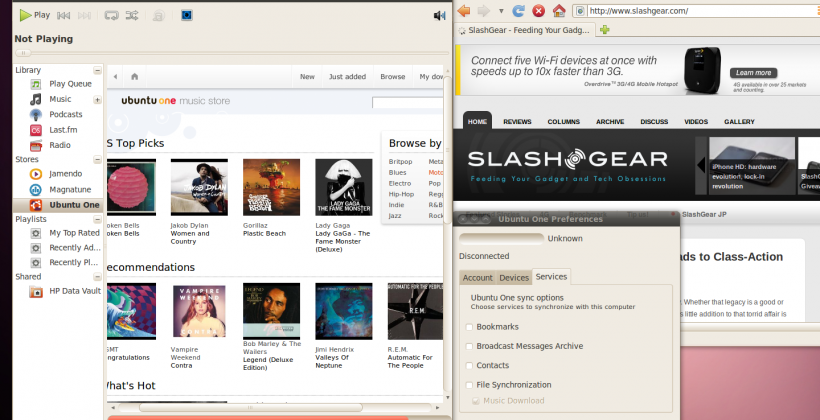Click the browser home icon
The image size is (820, 420).
[559, 10]
